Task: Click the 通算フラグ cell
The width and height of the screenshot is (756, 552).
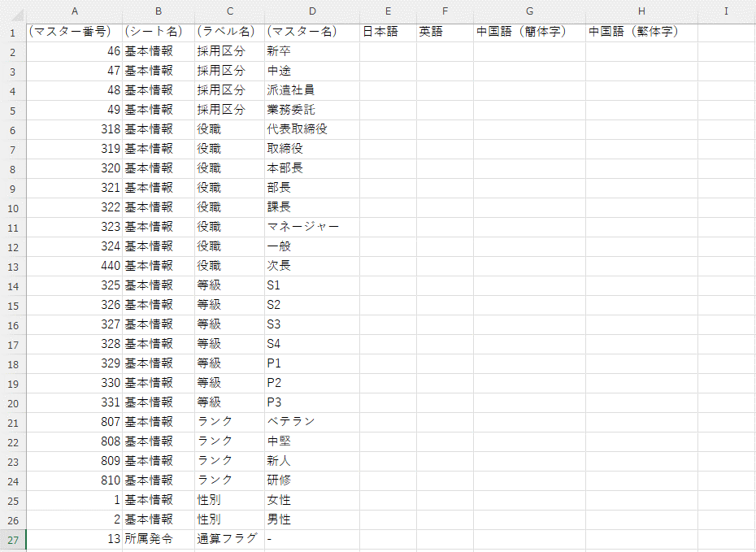Action: 229,539
